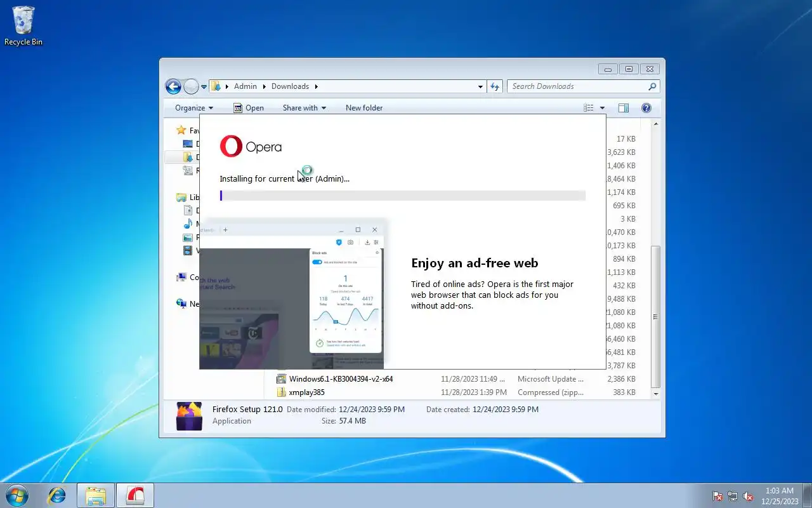Click Explorer's scrollbar down arrow
The height and width of the screenshot is (508, 812).
656,394
